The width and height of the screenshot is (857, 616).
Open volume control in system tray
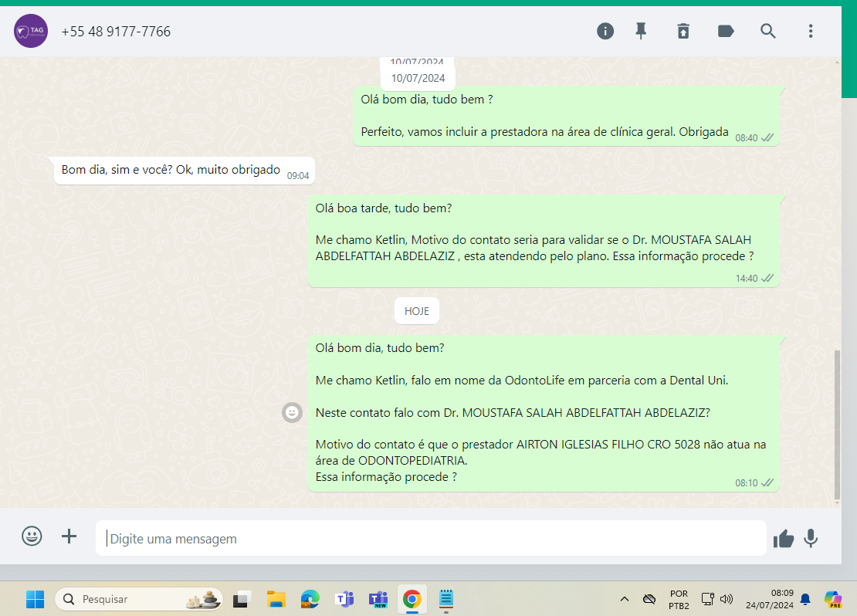click(x=727, y=599)
